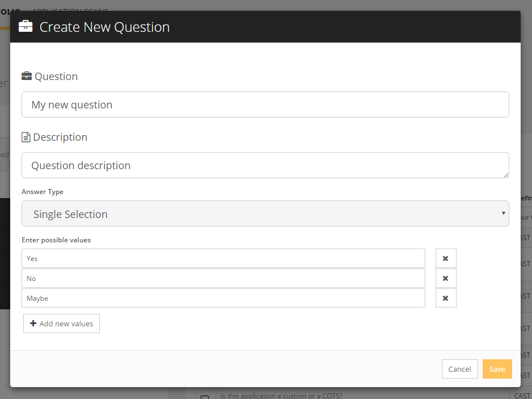The image size is (532, 399).
Task: Save the new question
Action: point(497,369)
